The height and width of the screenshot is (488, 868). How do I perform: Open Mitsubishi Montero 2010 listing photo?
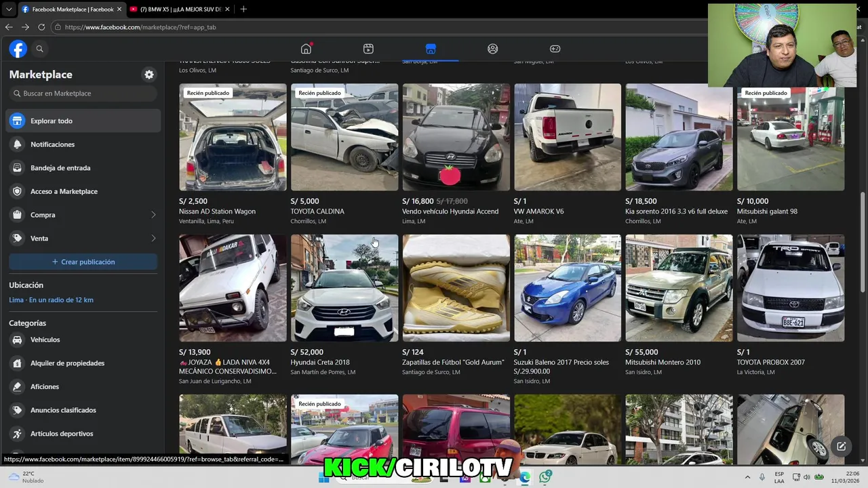(x=679, y=288)
